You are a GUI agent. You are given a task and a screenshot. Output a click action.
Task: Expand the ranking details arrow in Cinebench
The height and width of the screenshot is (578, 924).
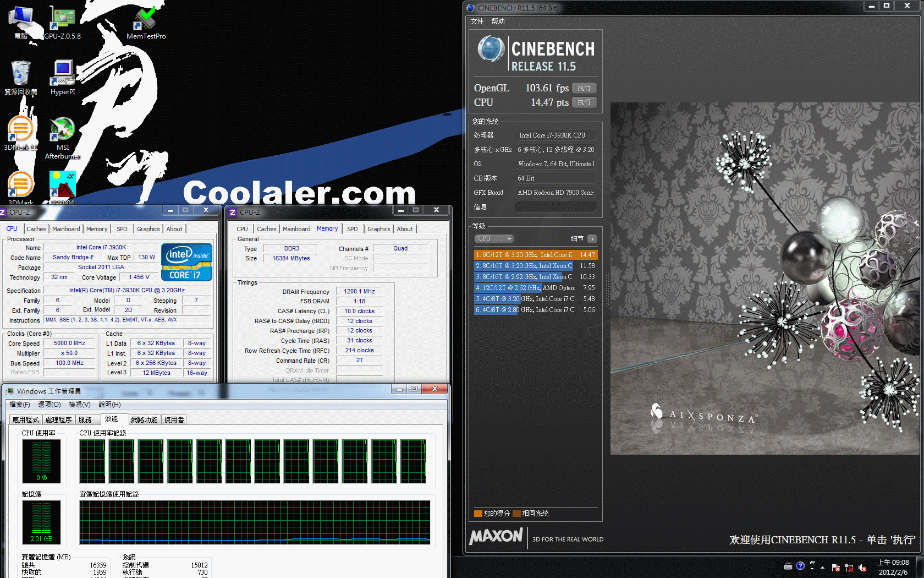point(592,238)
